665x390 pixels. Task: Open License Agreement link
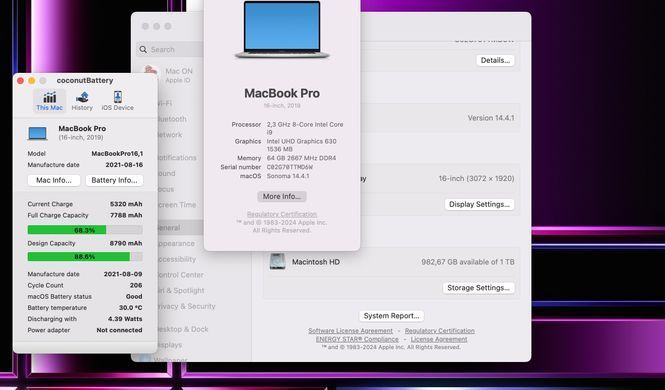pyautogui.click(x=439, y=339)
